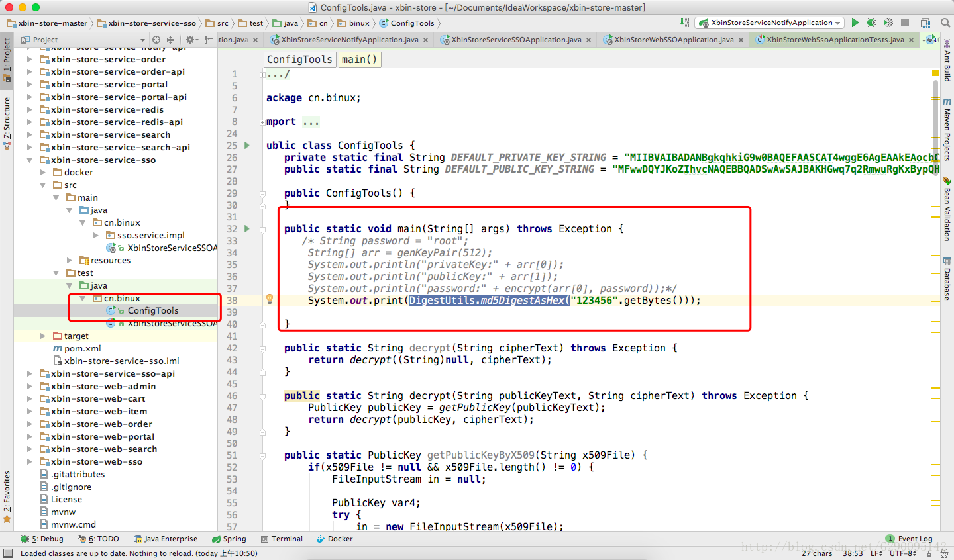
Task: Select .gitignore file in project tree
Action: (x=71, y=487)
